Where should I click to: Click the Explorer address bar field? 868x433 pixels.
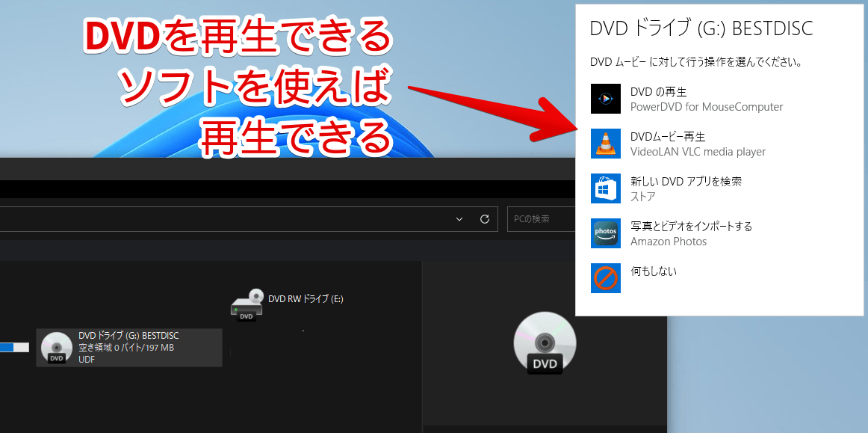click(249, 219)
